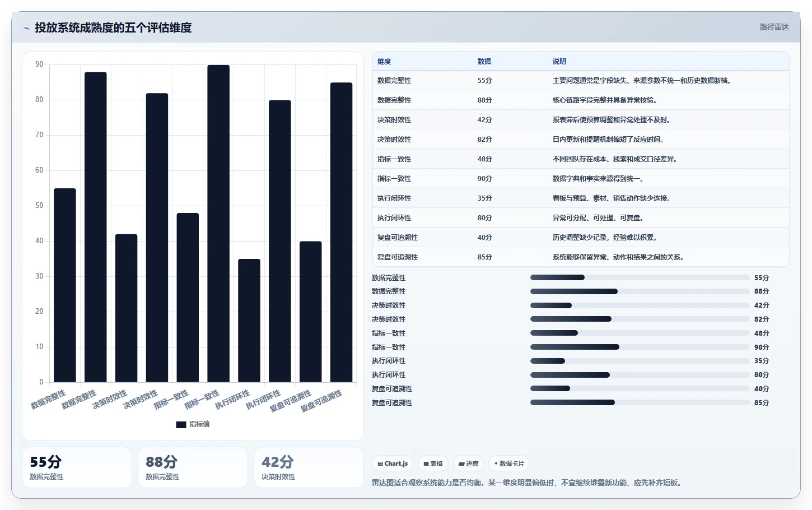The height and width of the screenshot is (510, 812).
Task: Click 决策时效性 label beside the 42分 progress bar
Action: (389, 305)
